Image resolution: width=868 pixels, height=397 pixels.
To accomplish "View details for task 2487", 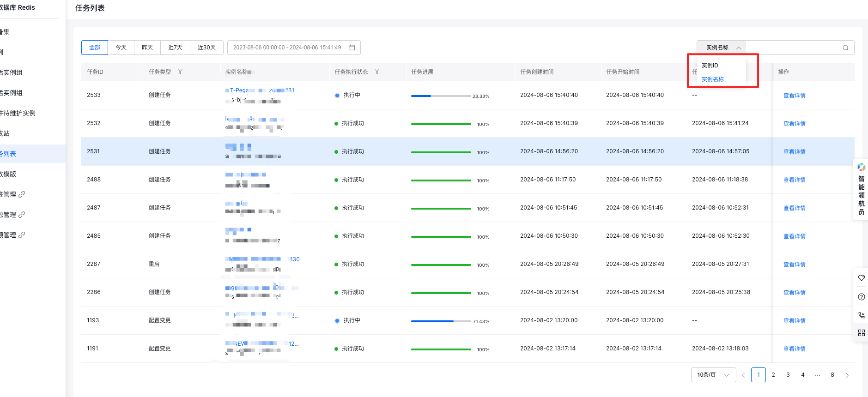I will coord(794,208).
